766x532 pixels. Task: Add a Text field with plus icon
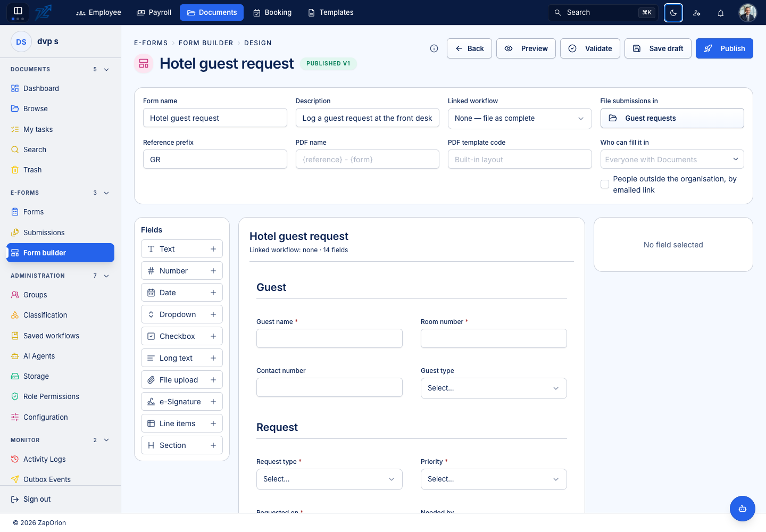point(213,249)
